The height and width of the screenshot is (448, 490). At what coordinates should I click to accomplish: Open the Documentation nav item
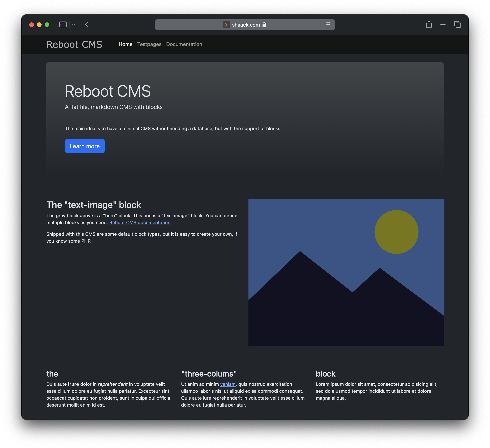click(184, 44)
